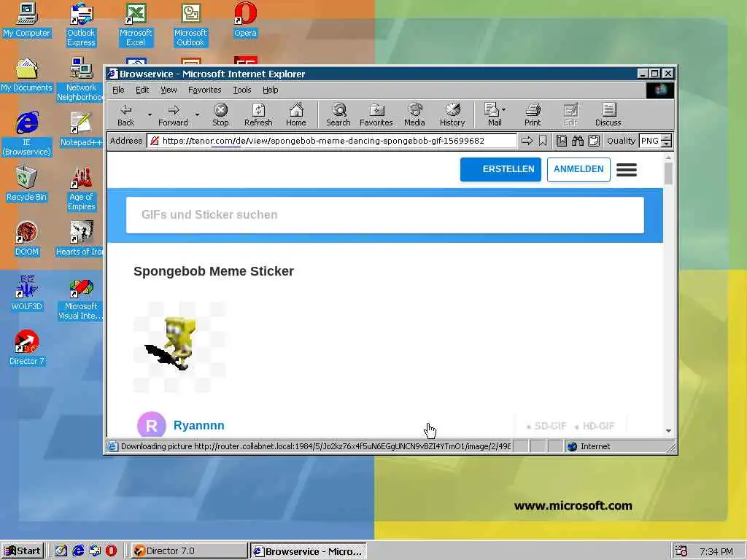Select the My Computer desktop icon
This screenshot has height=560, width=747.
(x=26, y=20)
